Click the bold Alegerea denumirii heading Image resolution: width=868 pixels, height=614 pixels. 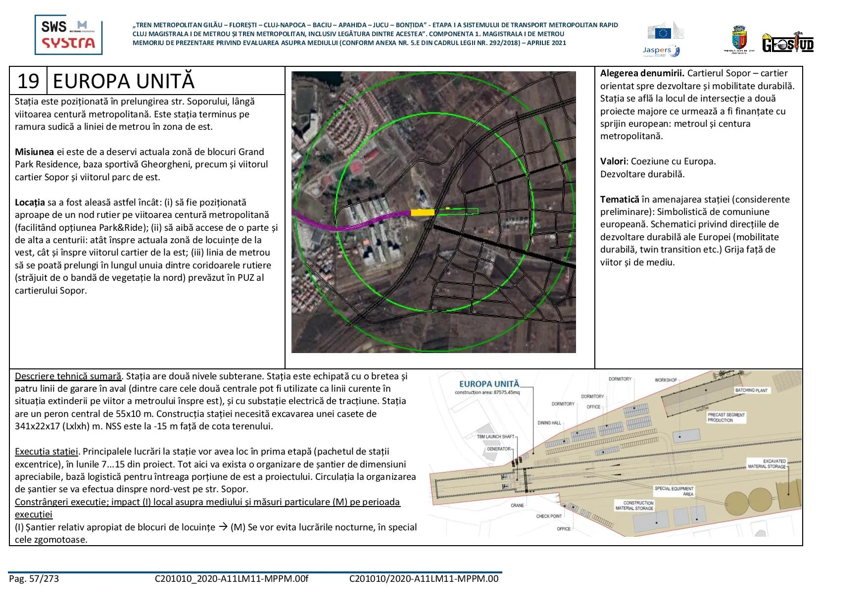click(x=642, y=73)
